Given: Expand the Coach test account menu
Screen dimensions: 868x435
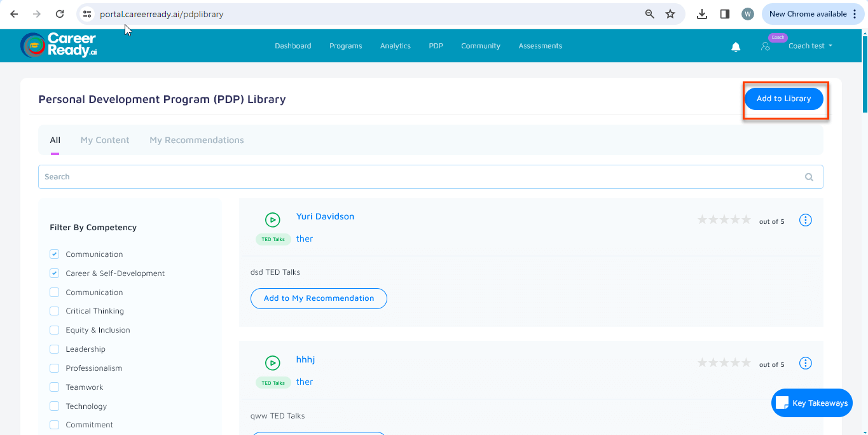Looking at the screenshot, I should point(809,45).
